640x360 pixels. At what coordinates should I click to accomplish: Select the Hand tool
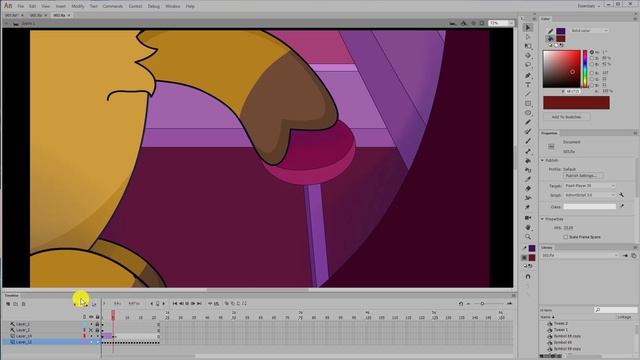click(528, 227)
